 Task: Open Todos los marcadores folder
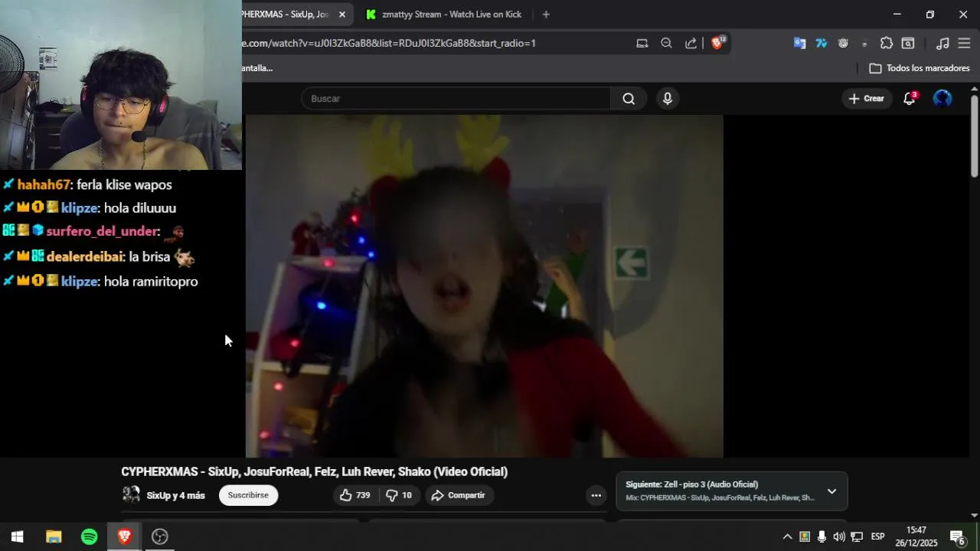tap(920, 68)
